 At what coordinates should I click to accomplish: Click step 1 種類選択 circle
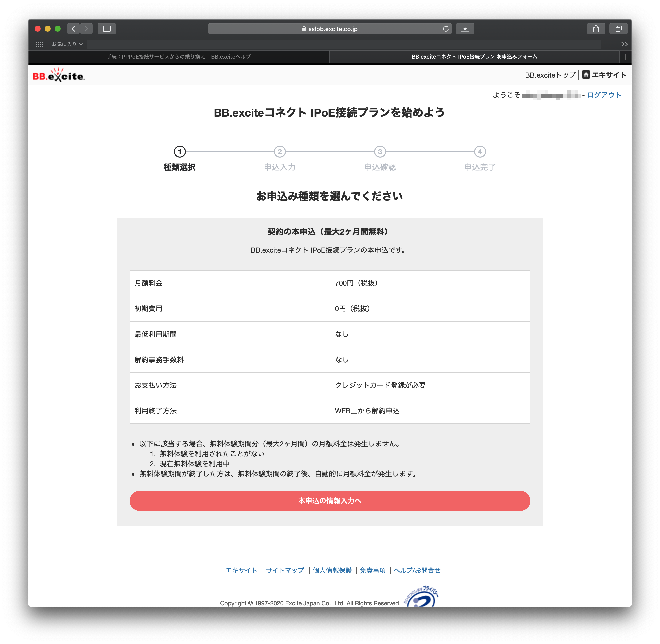180,152
